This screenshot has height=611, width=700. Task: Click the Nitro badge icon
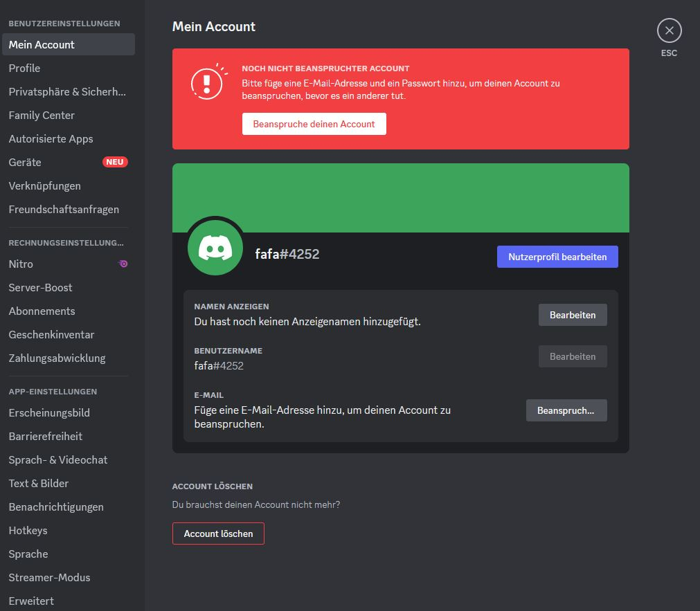(123, 264)
